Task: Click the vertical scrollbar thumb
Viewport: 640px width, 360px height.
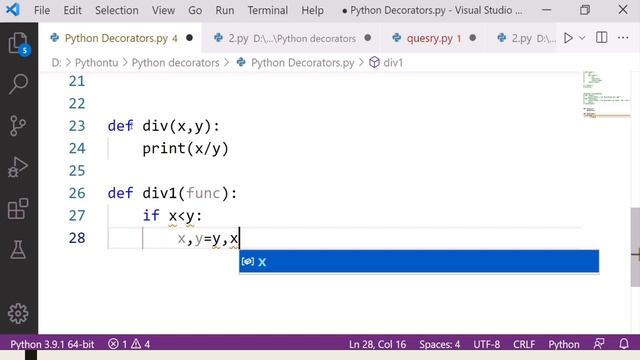Action: coord(635,247)
